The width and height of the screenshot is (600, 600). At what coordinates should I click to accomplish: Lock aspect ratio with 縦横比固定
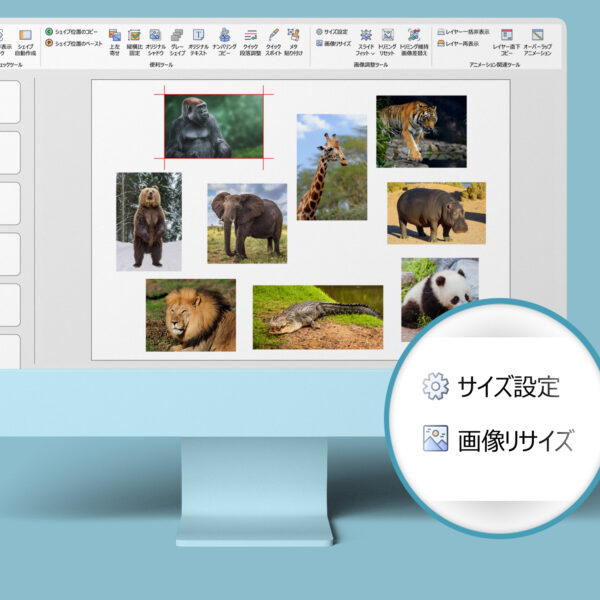pos(134,42)
